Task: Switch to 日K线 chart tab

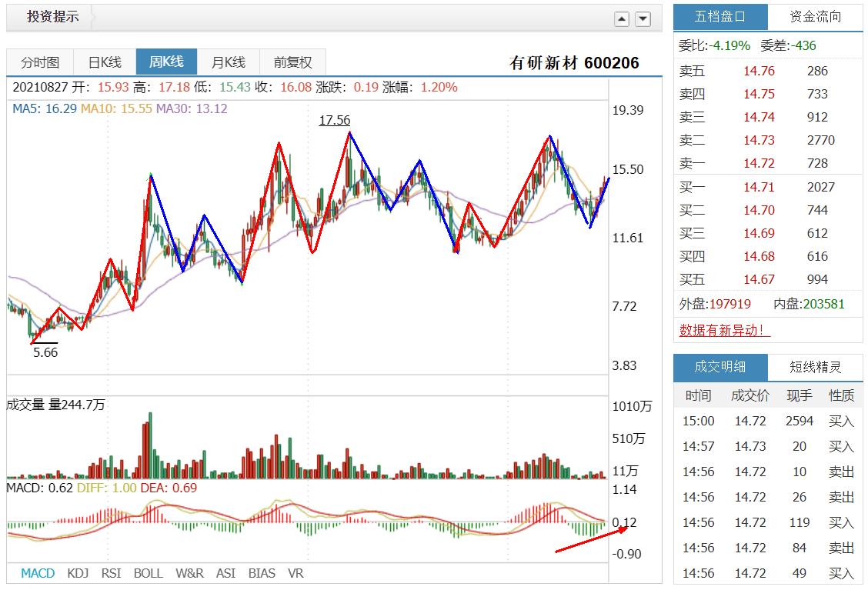Action: click(x=105, y=62)
